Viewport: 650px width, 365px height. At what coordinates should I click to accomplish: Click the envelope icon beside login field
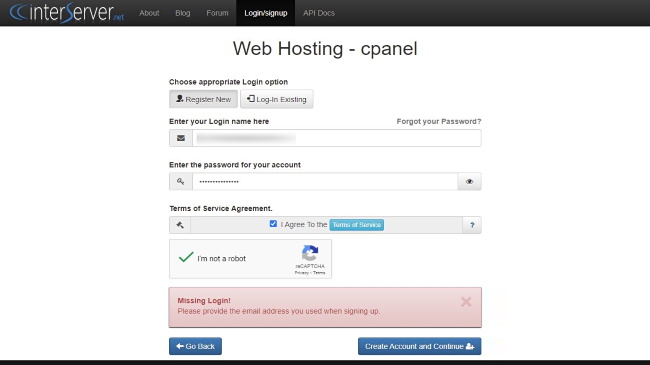coord(181,138)
